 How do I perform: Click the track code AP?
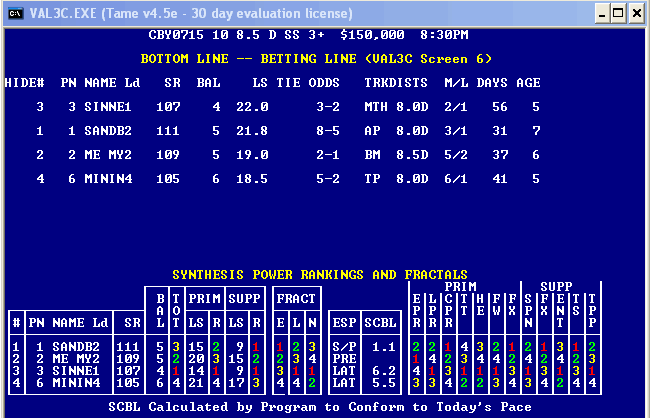(372, 131)
